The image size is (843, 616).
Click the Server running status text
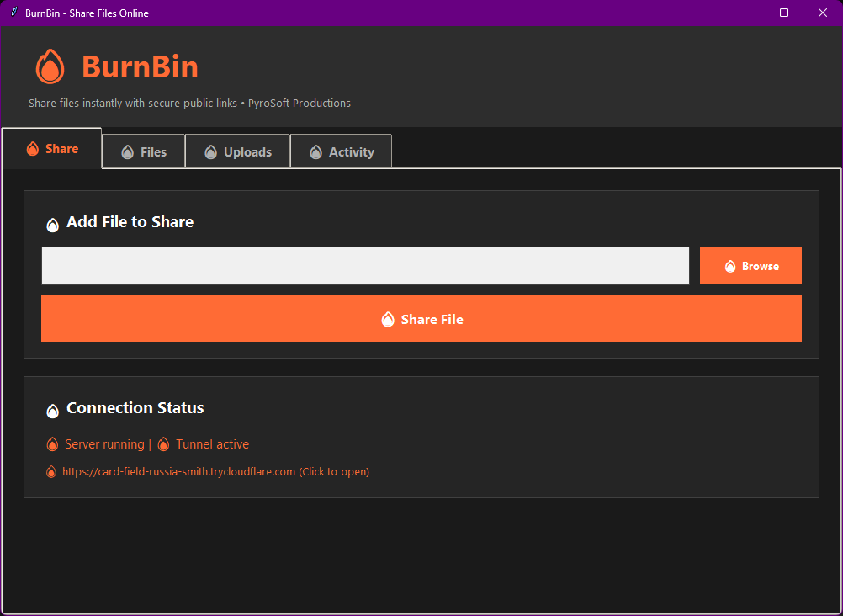tap(104, 444)
